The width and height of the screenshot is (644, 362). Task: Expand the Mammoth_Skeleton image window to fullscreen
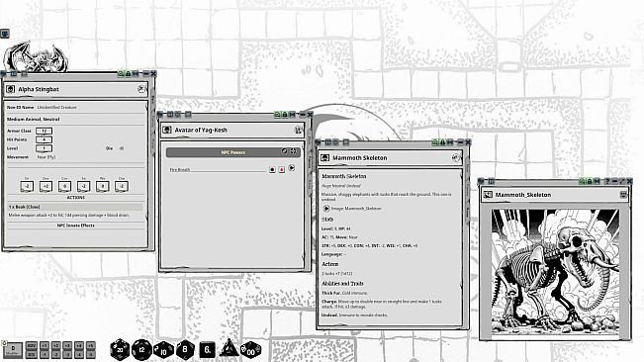click(x=622, y=181)
